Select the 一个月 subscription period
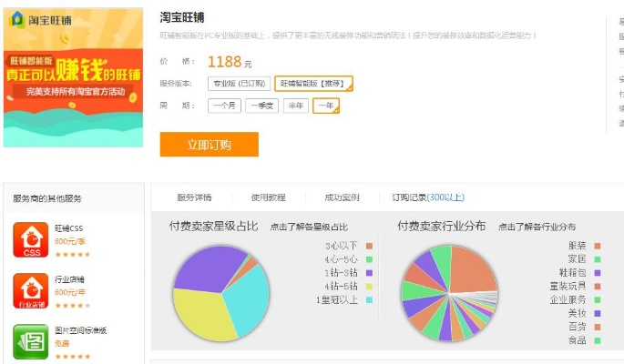The height and width of the screenshot is (364, 624). point(225,106)
